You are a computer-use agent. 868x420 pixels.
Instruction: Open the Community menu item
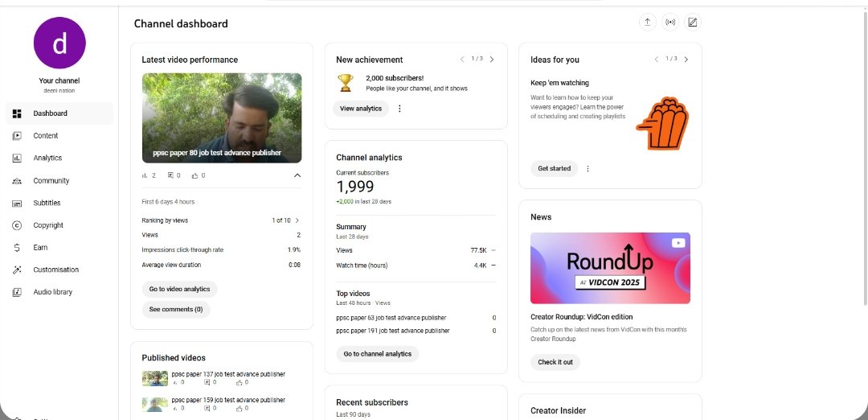[59, 181]
